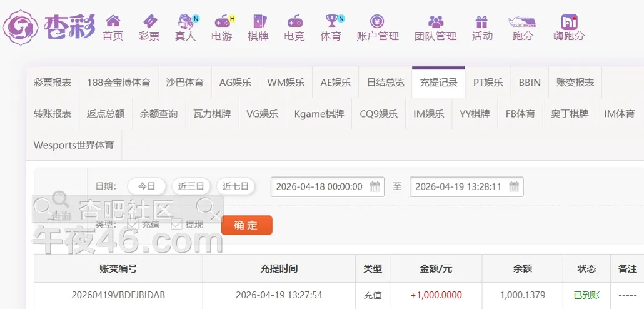This screenshot has height=309, width=644.
Task: Select the 近三日 date range button
Action: [x=191, y=186]
